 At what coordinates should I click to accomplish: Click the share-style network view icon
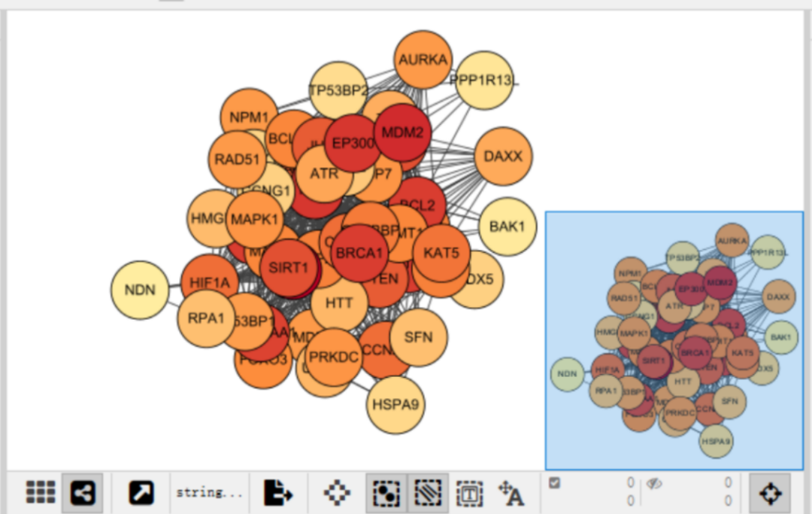[83, 492]
